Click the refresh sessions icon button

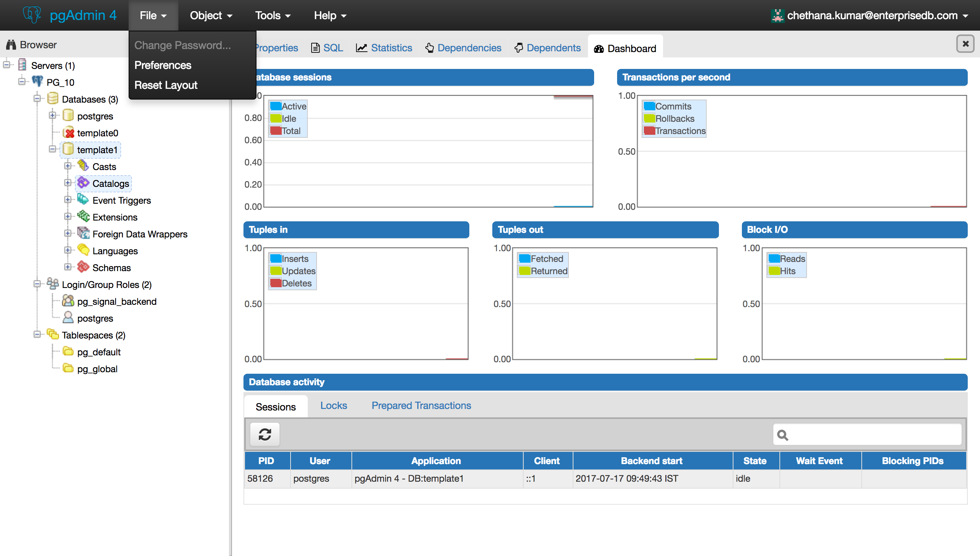tap(265, 435)
